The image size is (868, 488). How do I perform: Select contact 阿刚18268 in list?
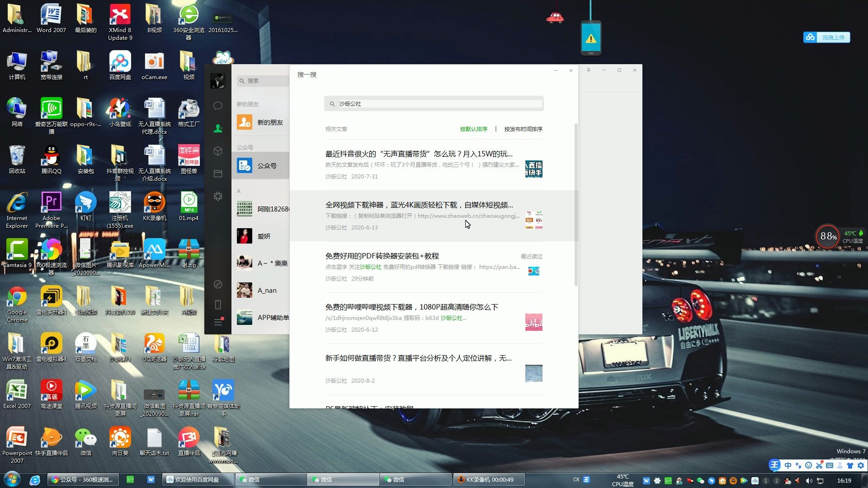click(x=260, y=209)
